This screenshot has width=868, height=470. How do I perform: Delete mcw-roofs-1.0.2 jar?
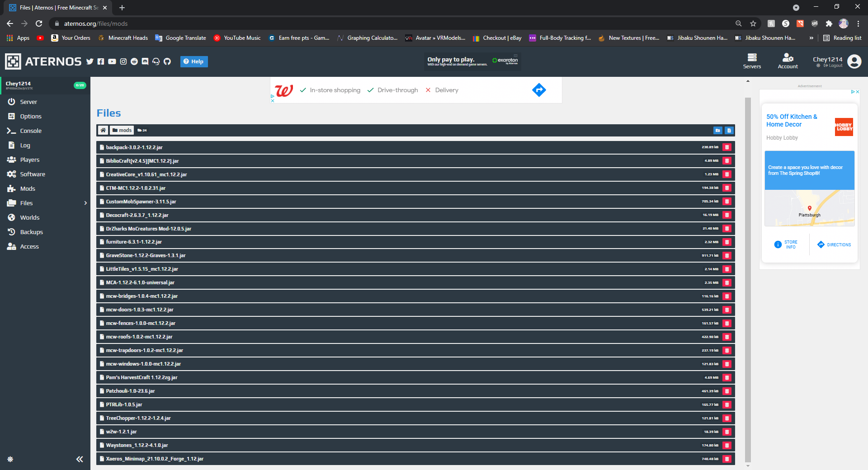(x=727, y=337)
